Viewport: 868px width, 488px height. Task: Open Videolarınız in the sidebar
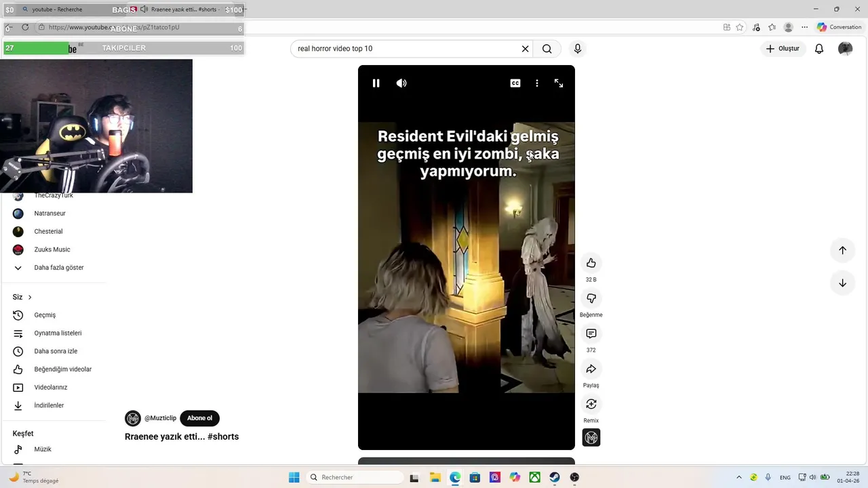coord(51,388)
